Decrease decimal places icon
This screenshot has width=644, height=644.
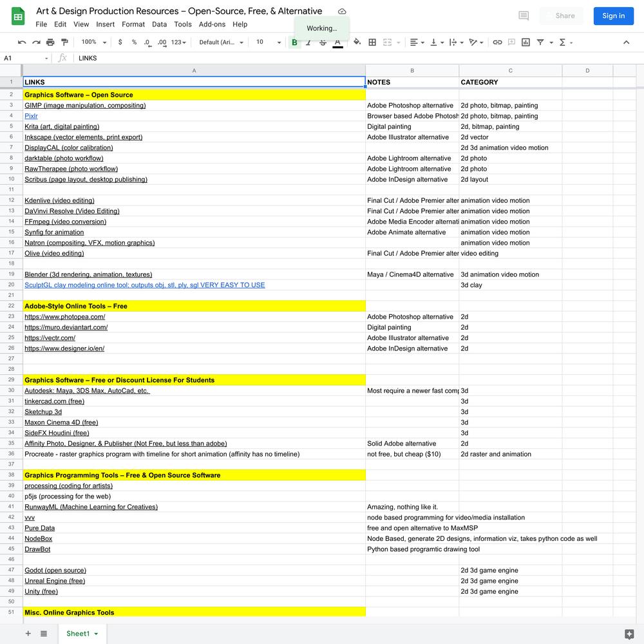click(x=147, y=43)
